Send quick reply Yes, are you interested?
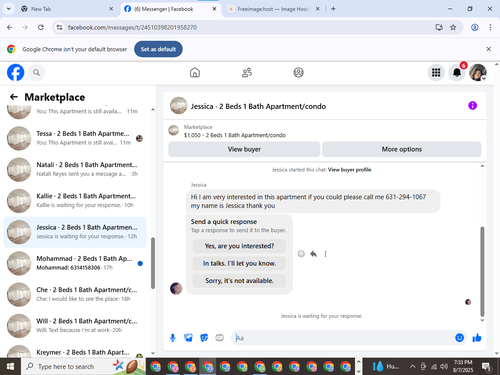The width and height of the screenshot is (500, 375). [239, 246]
